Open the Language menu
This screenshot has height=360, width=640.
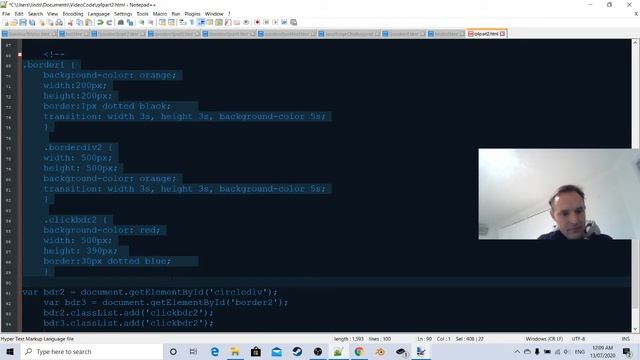pos(98,14)
